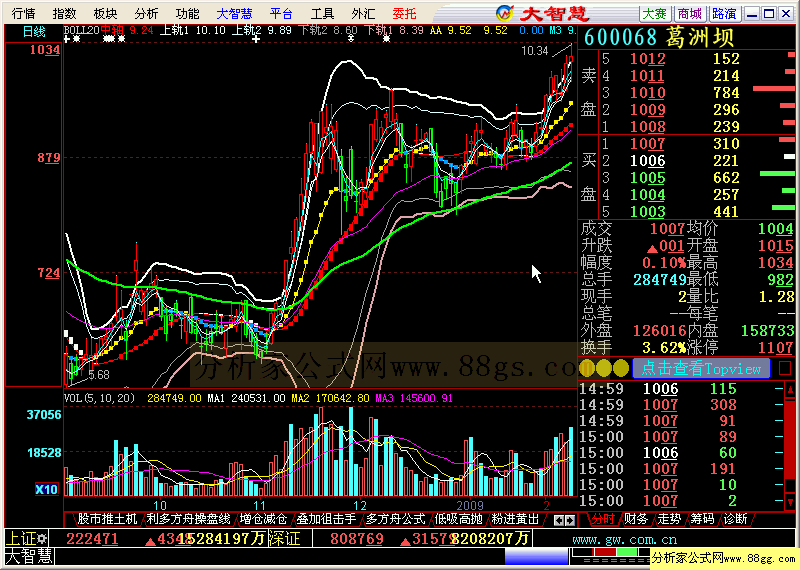Screen dimensions: 800x570
Task: Open the red 委托 menu
Action: click(x=404, y=13)
